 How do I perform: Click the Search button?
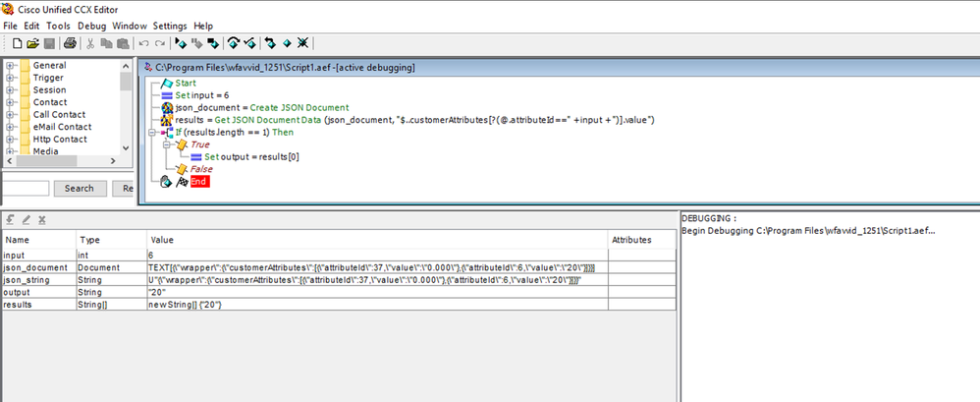pos(80,188)
